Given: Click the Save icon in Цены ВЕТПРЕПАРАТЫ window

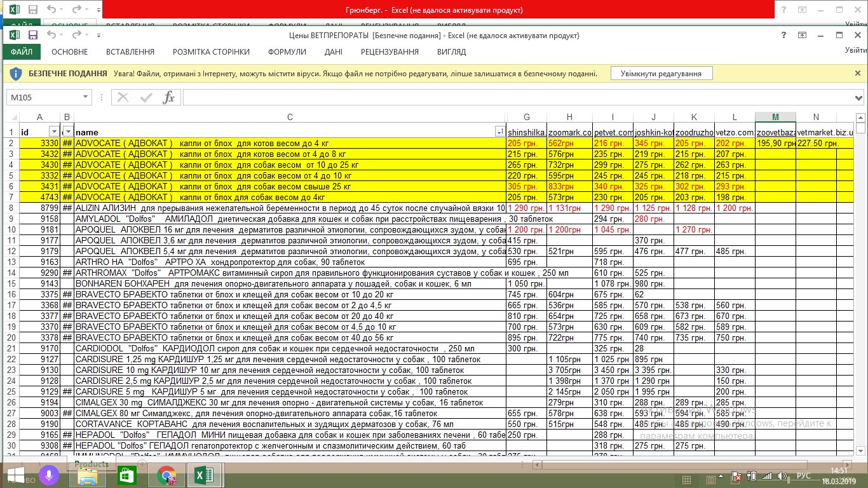Looking at the screenshot, I should coord(32,35).
